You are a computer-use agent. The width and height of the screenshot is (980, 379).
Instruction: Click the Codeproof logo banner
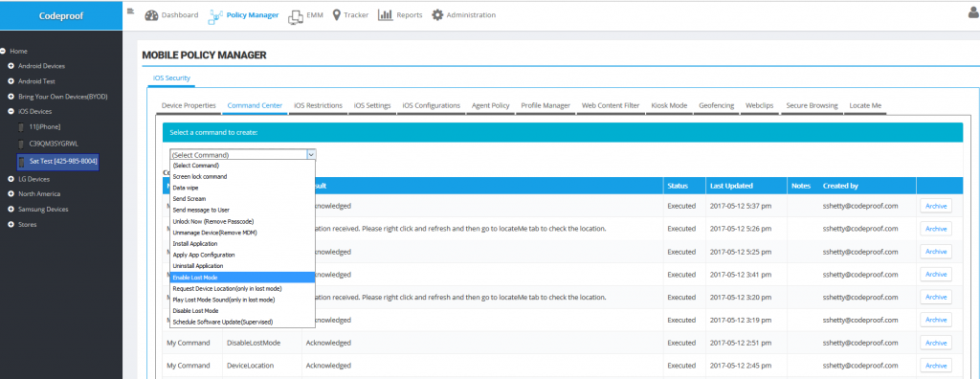(61, 15)
